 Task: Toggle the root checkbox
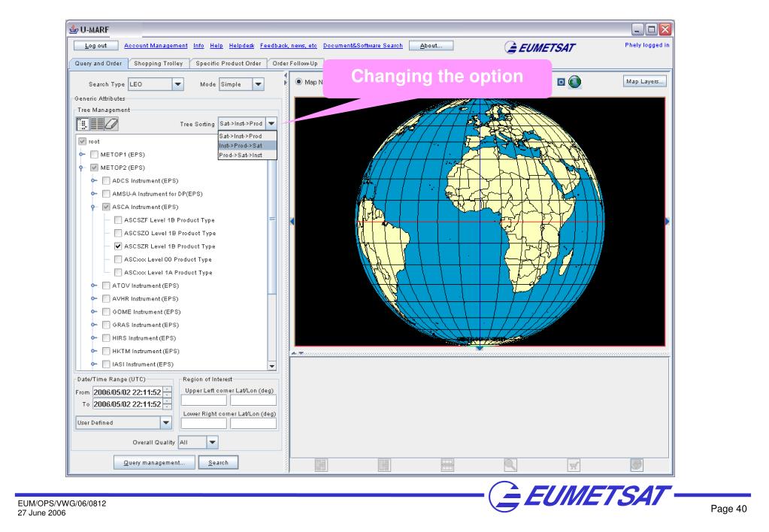(x=83, y=141)
